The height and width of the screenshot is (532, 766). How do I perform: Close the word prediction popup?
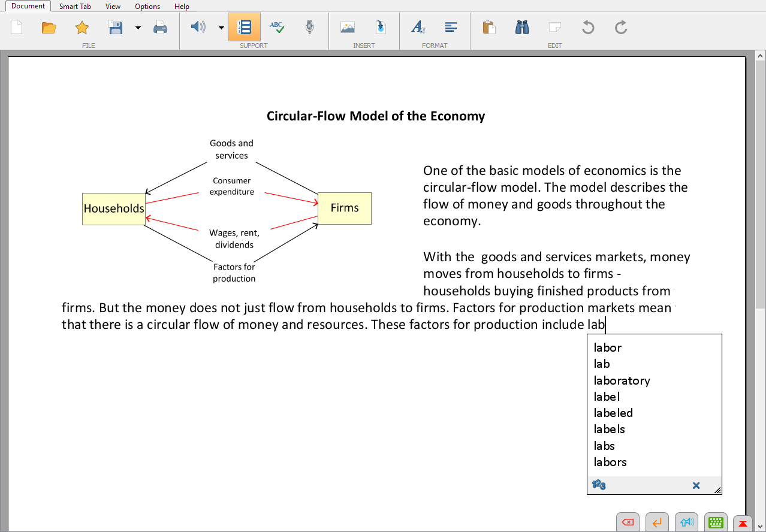click(x=696, y=485)
